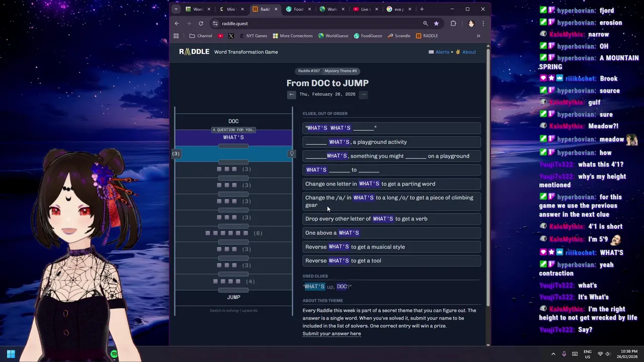Image resolution: width=644 pixels, height=362 pixels.
Task: Open the ENG US language switcher
Action: pyautogui.click(x=587, y=354)
